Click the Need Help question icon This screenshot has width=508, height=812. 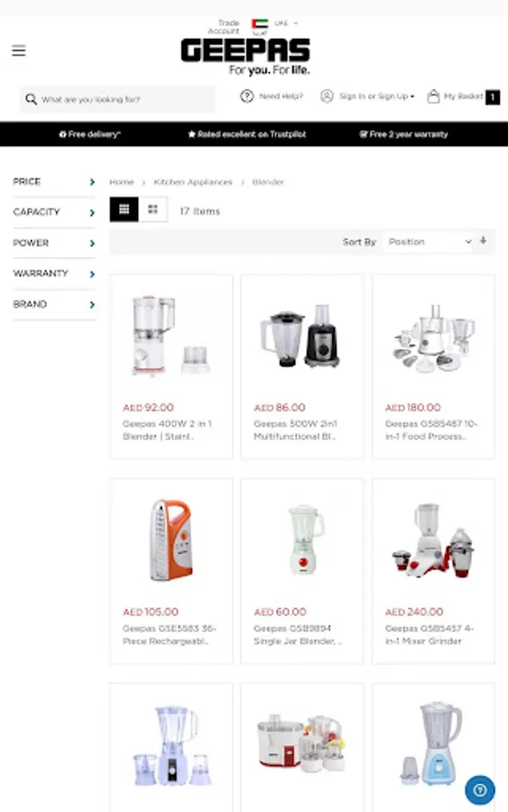(247, 96)
